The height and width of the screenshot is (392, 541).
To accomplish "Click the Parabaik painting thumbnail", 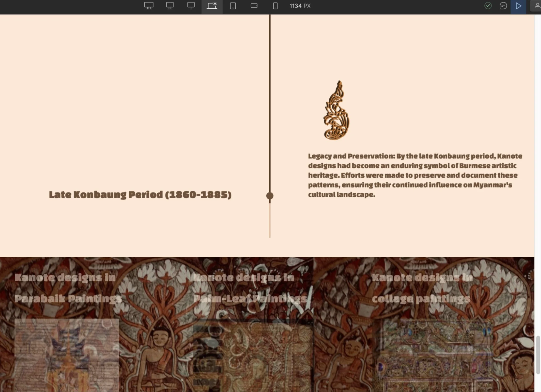I will click(x=67, y=355).
